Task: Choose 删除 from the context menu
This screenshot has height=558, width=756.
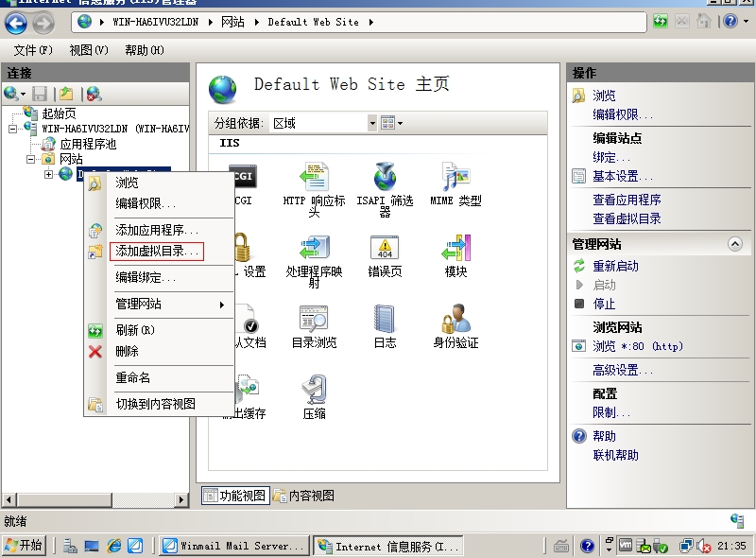Action: 127,352
